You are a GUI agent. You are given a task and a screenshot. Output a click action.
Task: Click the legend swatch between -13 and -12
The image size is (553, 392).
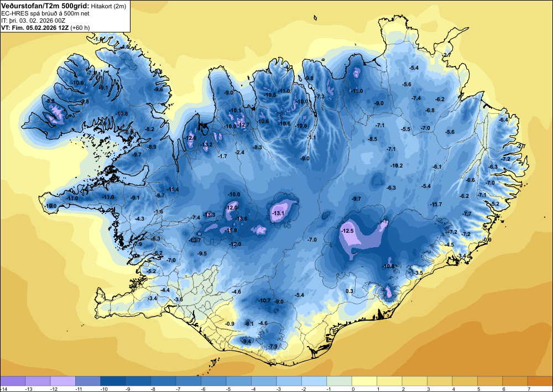click(x=38, y=381)
